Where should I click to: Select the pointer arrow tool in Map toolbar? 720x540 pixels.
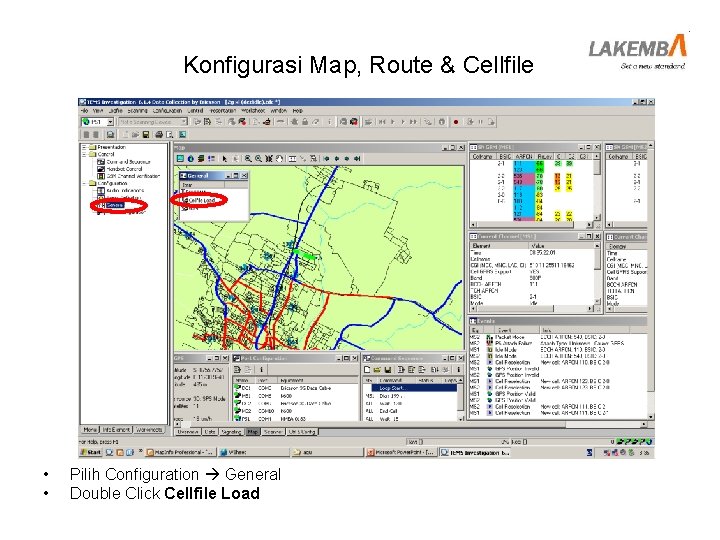pyautogui.click(x=225, y=159)
